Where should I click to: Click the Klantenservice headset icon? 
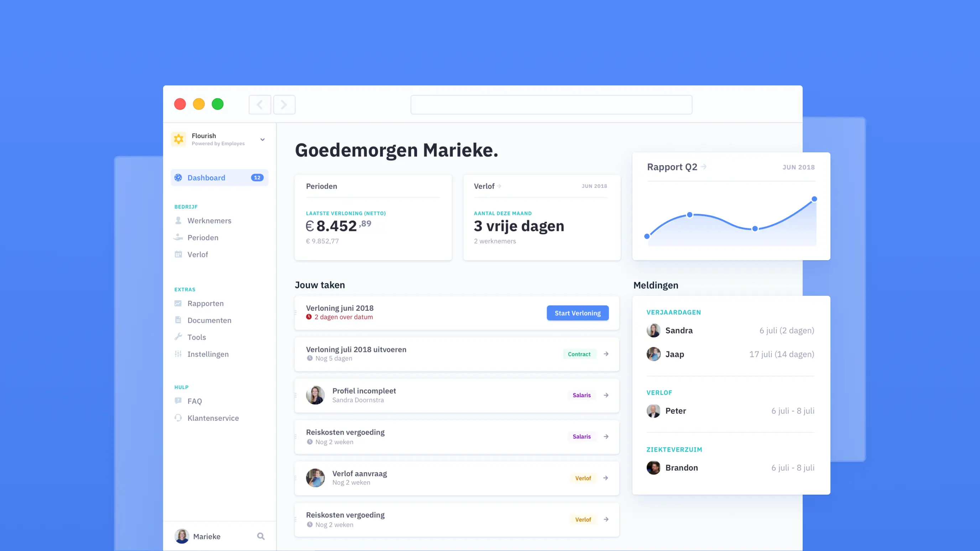[178, 418]
